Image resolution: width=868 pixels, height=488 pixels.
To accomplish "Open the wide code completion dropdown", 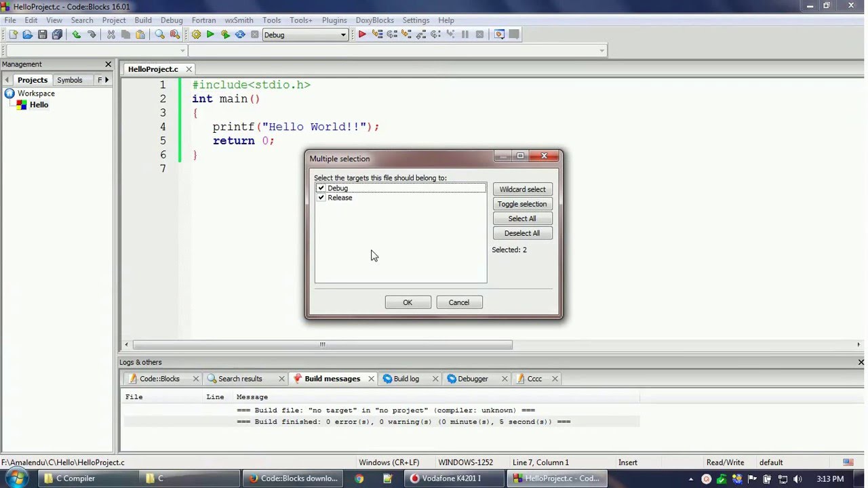I will [397, 51].
